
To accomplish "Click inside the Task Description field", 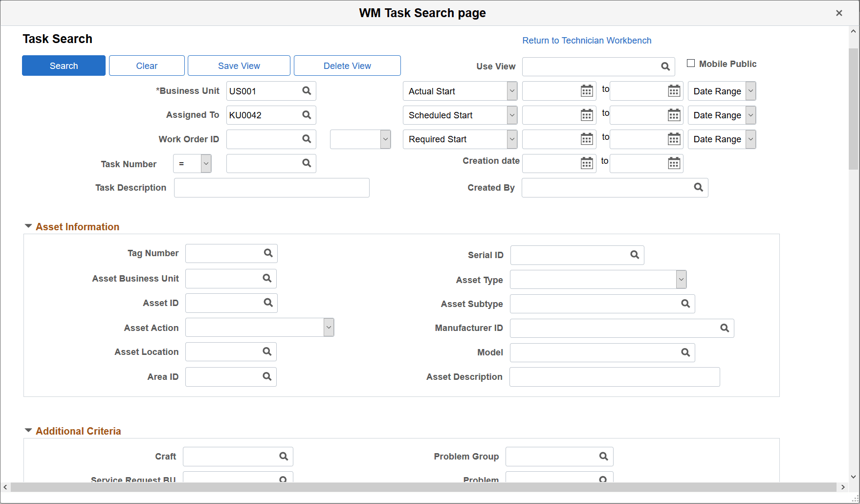I will pyautogui.click(x=271, y=187).
